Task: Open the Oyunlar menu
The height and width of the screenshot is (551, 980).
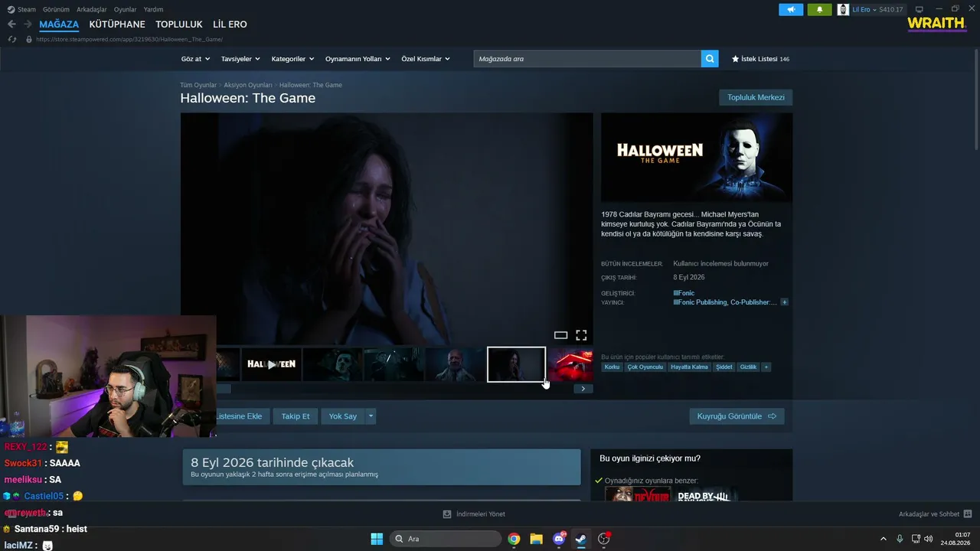Action: point(126,9)
